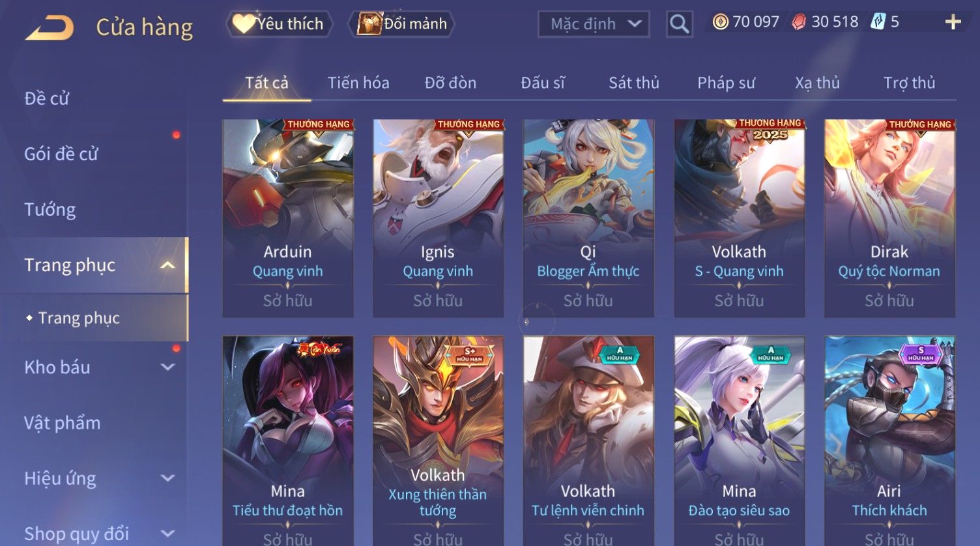Click the red ruby currency icon

click(x=799, y=22)
